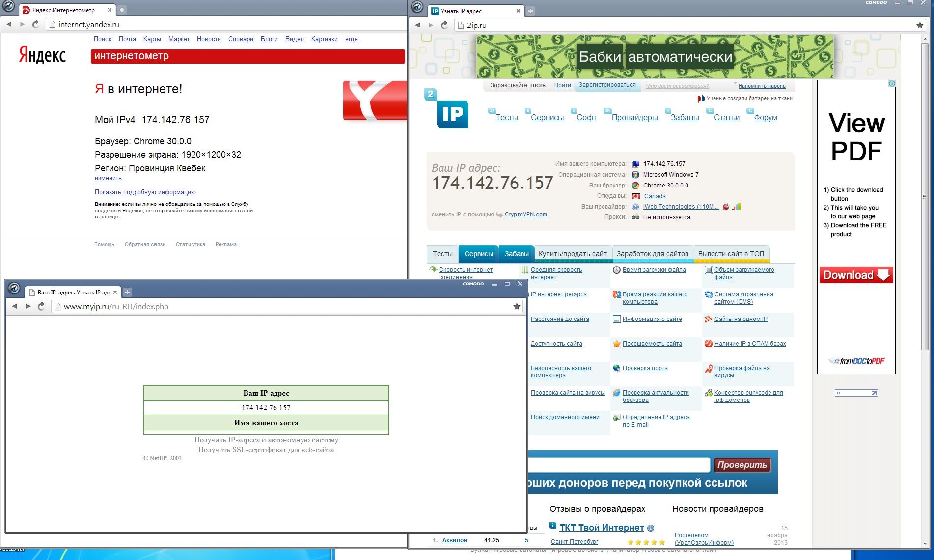Open a new tab in the myip.ru window
Image resolution: width=934 pixels, height=560 pixels.
pyautogui.click(x=127, y=292)
